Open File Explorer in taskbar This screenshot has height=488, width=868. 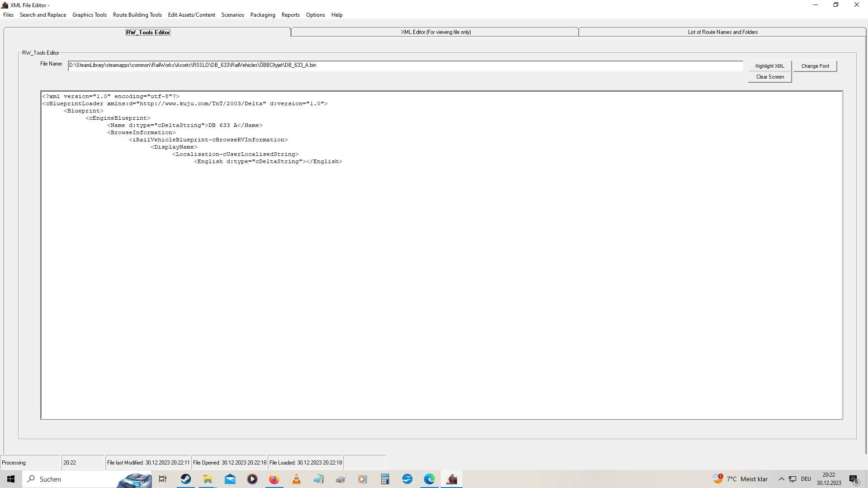tap(208, 479)
